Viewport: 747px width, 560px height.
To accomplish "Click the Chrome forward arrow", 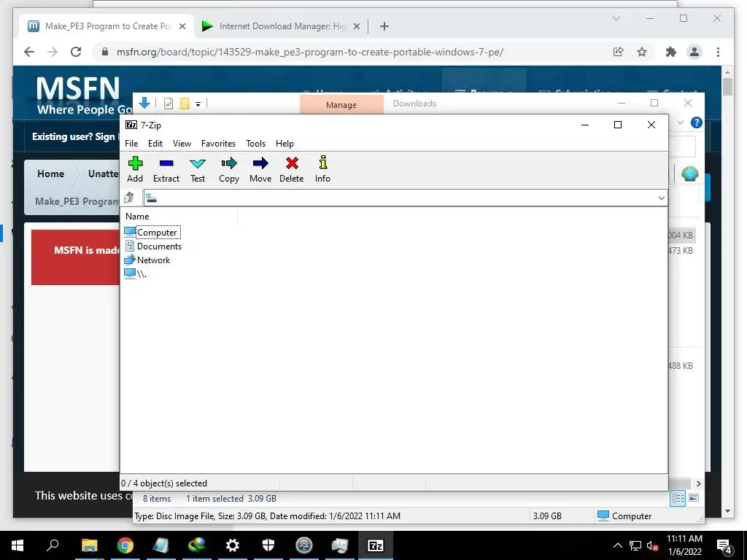I will (53, 52).
